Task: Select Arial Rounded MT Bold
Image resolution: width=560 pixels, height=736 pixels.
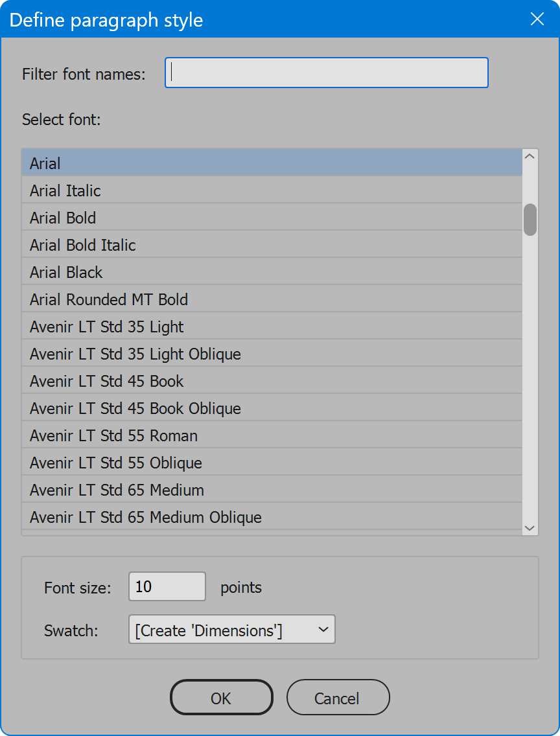Action: (x=272, y=299)
